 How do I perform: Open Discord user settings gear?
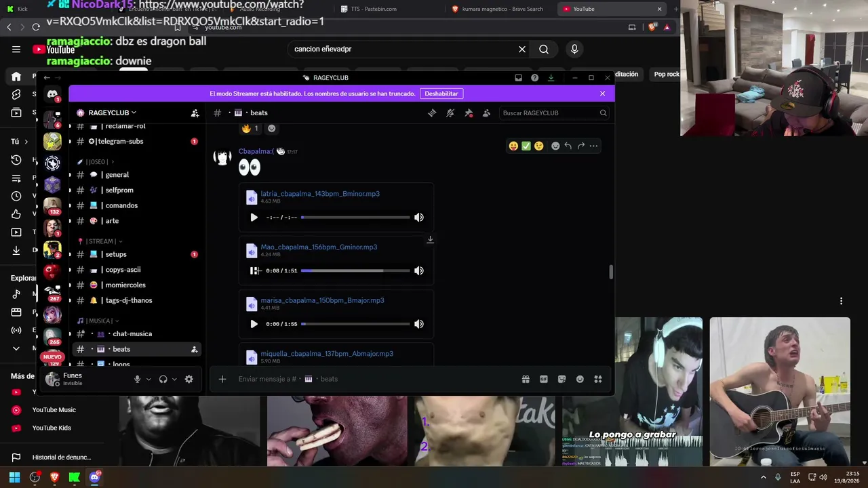coord(189,380)
